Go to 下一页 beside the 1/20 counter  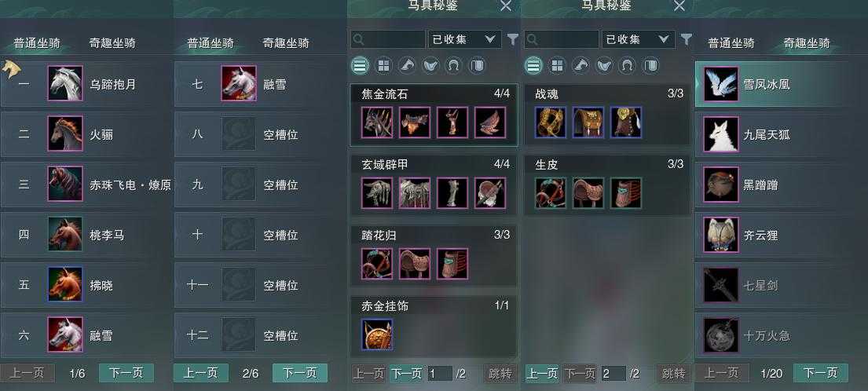point(820,373)
